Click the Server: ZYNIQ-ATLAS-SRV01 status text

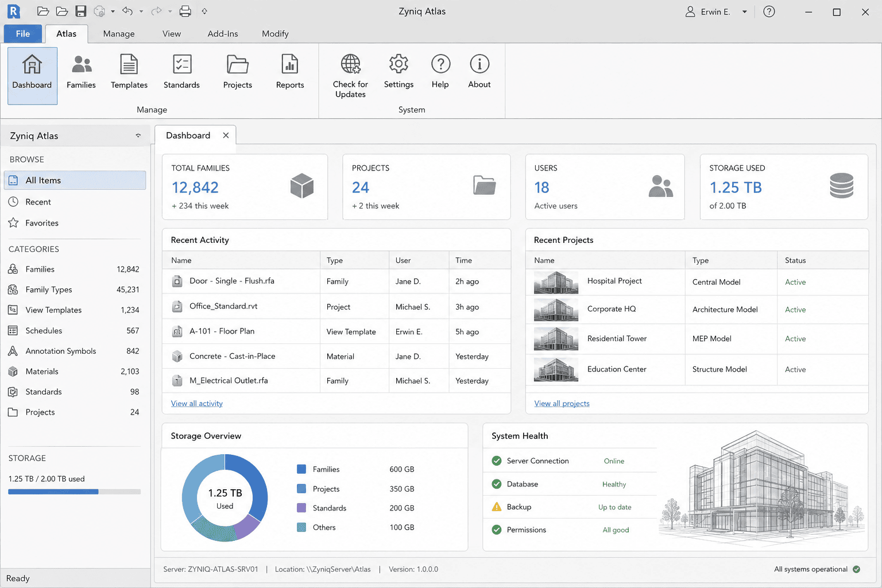point(211,570)
